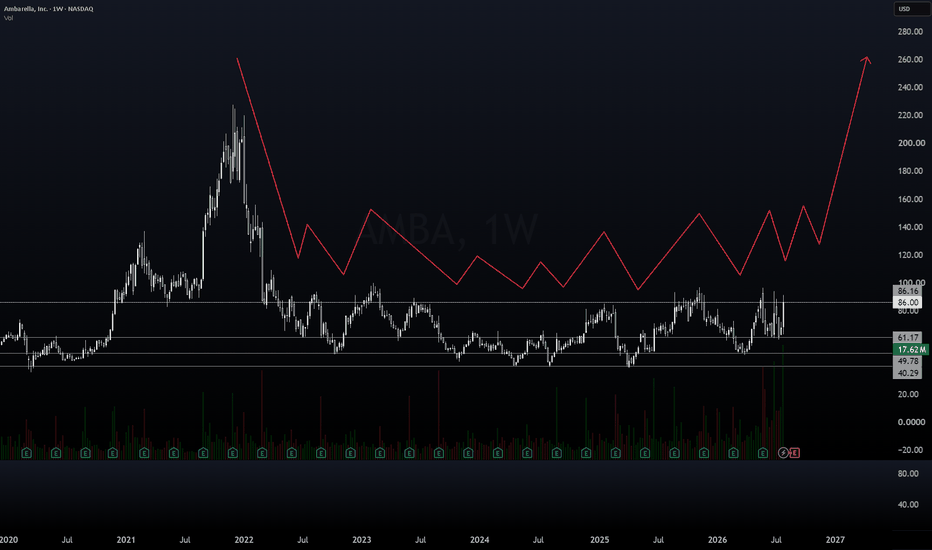The width and height of the screenshot is (932, 550).
Task: Click the Jul label between 2020 and 2021
Action: pyautogui.click(x=67, y=540)
